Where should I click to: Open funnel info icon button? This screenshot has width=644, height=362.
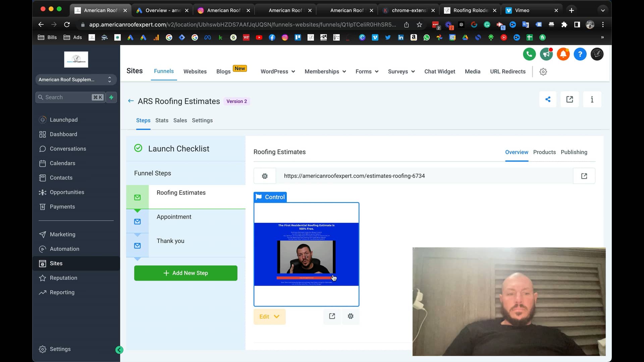[x=592, y=99]
